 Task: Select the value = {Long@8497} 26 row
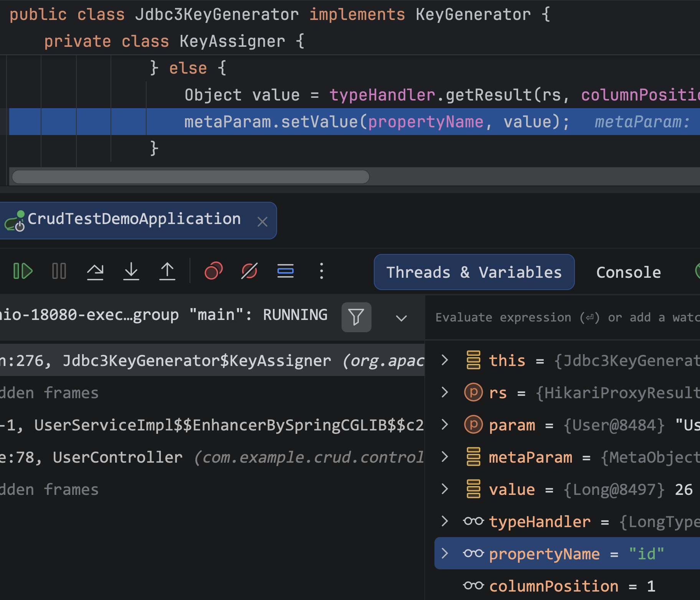[x=567, y=489]
